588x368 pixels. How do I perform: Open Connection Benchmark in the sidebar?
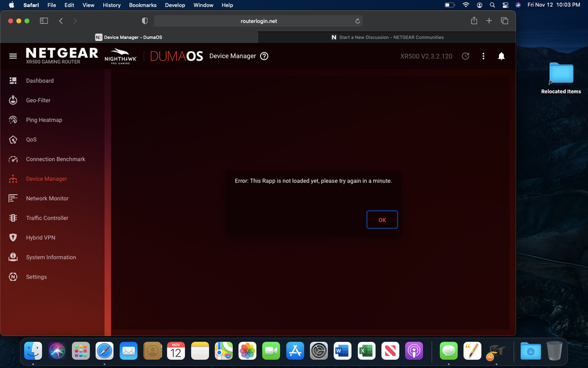point(55,159)
